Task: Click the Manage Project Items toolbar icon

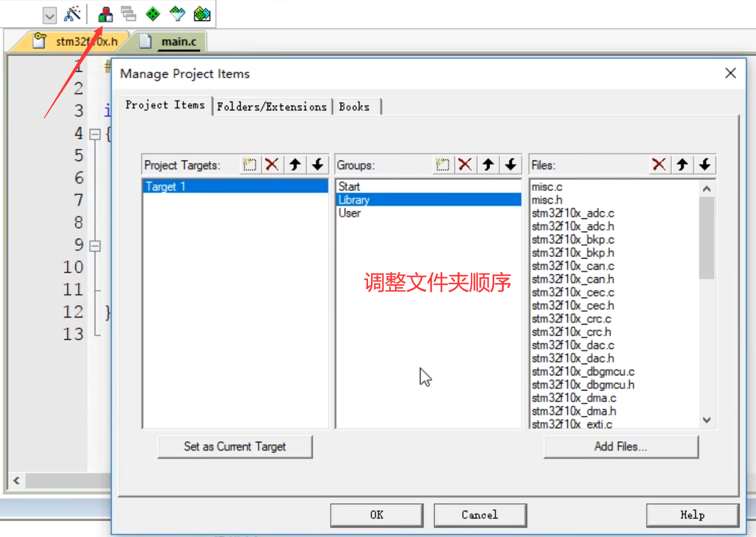Action: 105,14
